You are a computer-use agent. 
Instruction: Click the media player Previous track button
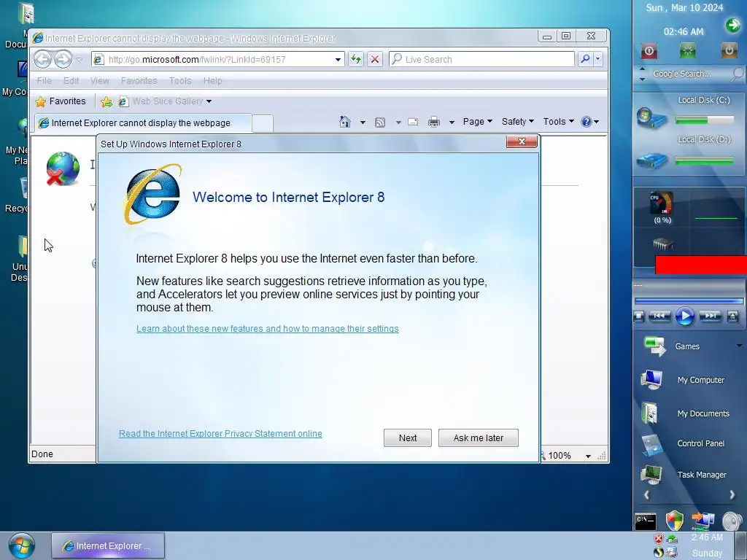(x=659, y=316)
